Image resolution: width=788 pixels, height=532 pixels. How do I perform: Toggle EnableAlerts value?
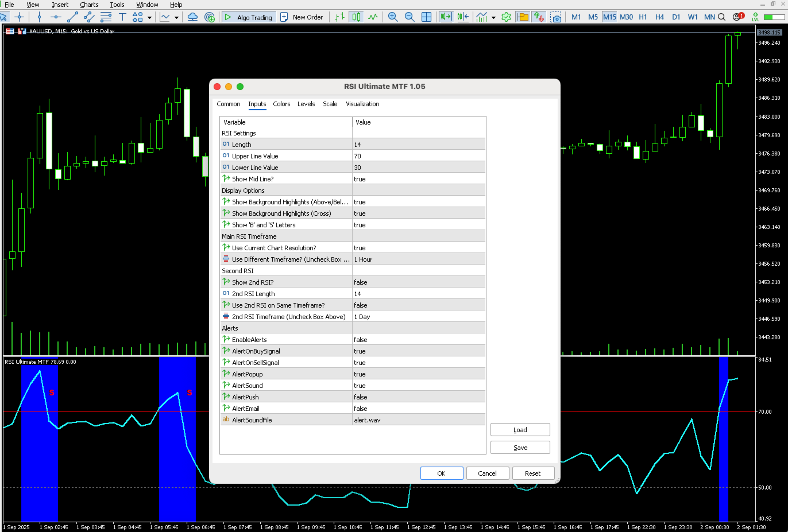pos(419,340)
